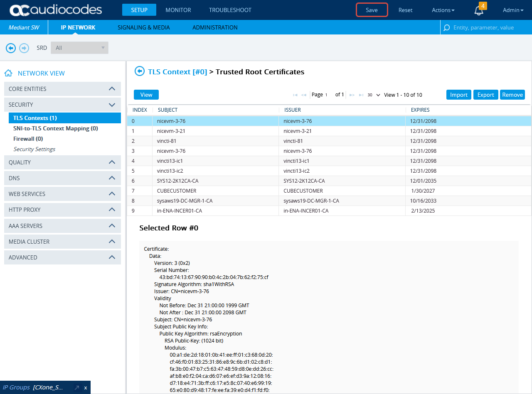Click the Remove button
The height and width of the screenshot is (394, 532).
512,95
